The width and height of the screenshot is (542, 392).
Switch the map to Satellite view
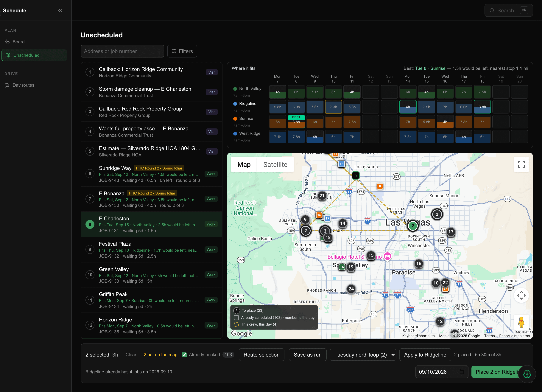275,164
